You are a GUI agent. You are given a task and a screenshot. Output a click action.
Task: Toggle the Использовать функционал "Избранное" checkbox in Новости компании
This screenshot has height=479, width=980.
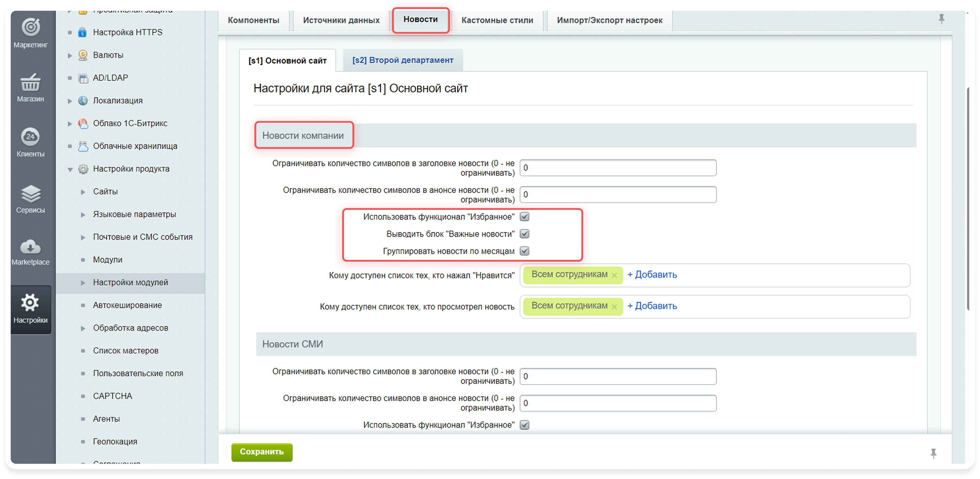pyautogui.click(x=525, y=217)
